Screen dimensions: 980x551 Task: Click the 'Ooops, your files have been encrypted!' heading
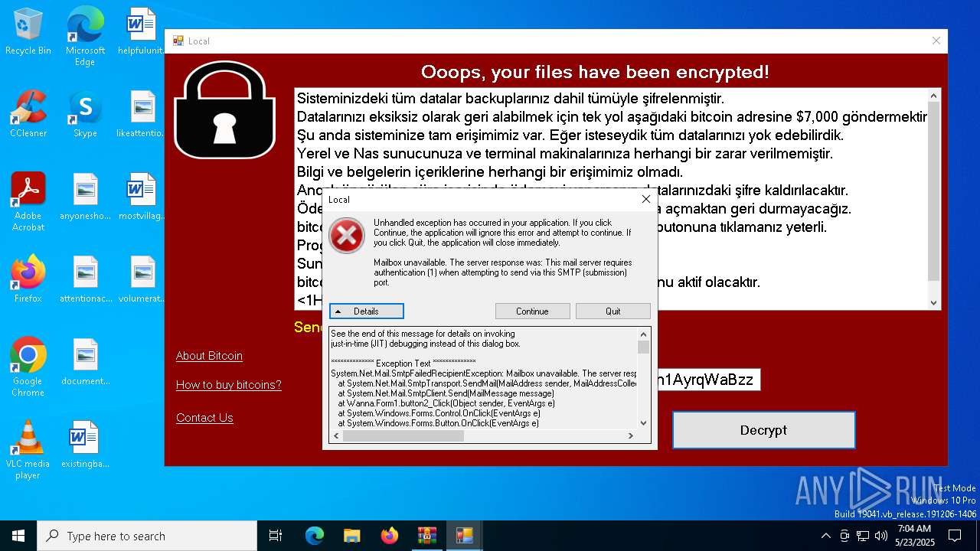pos(595,72)
